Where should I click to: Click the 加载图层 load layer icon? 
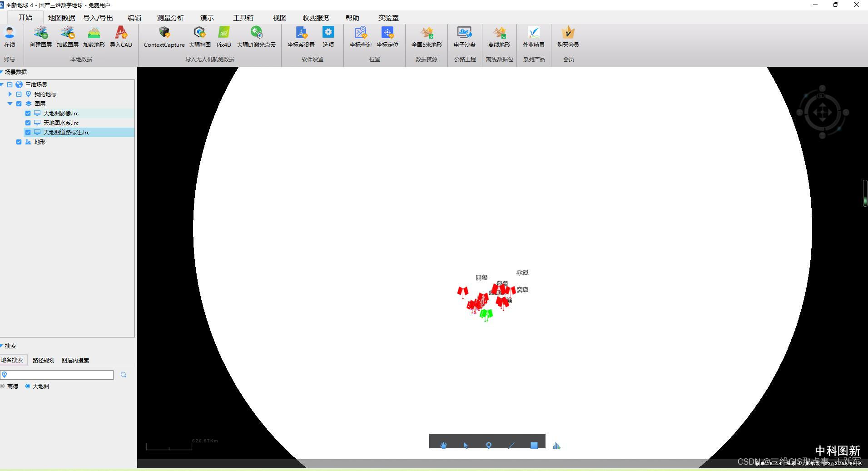coord(68,33)
